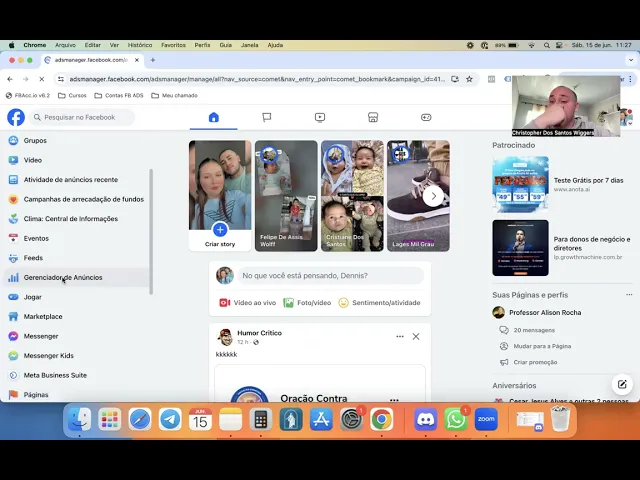
Task: Open Suas Páginas e perfis options menu
Action: click(x=629, y=295)
